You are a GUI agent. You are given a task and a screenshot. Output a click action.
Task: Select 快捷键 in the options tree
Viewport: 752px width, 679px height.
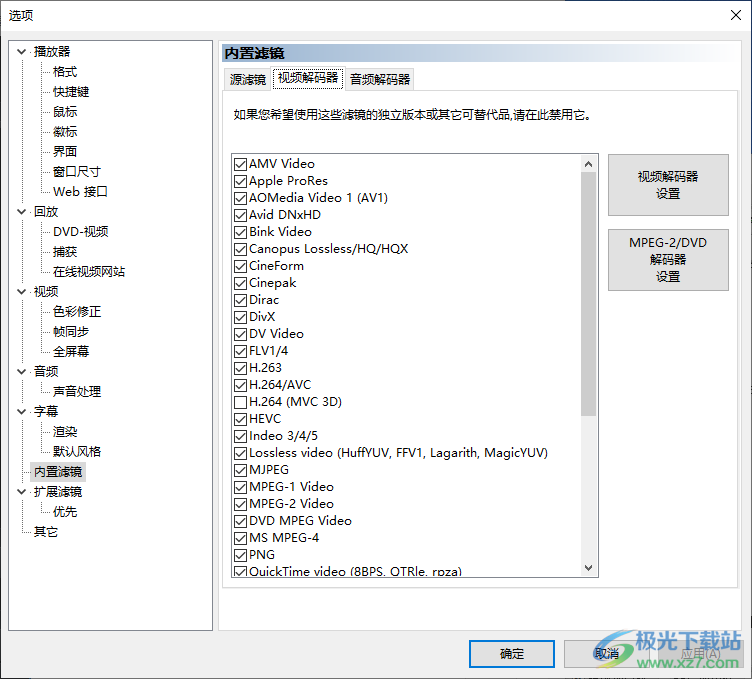point(71,92)
